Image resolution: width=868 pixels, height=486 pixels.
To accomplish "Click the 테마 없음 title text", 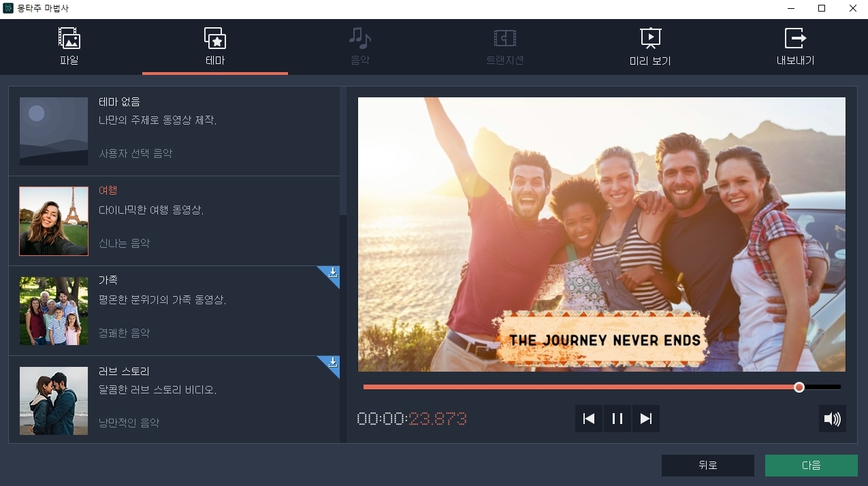I will (x=119, y=102).
